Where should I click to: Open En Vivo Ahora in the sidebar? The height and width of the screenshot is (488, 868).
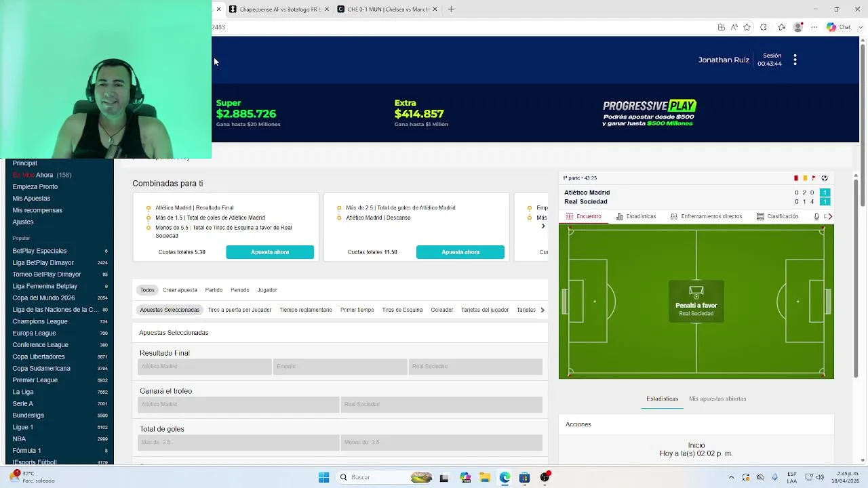point(42,175)
